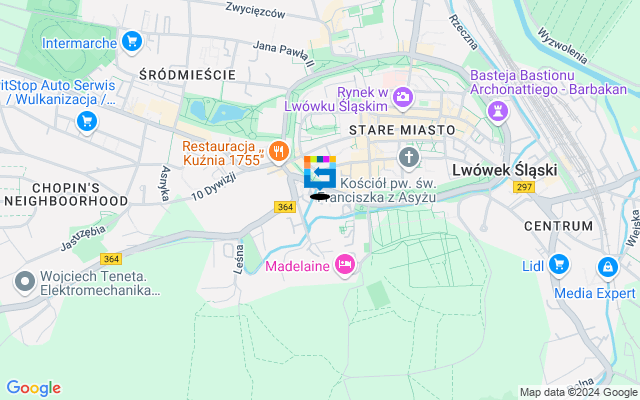640x400 pixels.
Task: Open the Restauracja Kuźnia 1755 restaurant pin
Action: coord(279,152)
